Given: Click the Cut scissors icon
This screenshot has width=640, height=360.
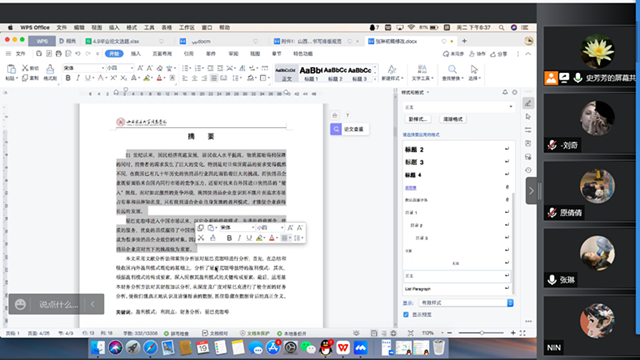Looking at the screenshot, I should [x=25, y=68].
